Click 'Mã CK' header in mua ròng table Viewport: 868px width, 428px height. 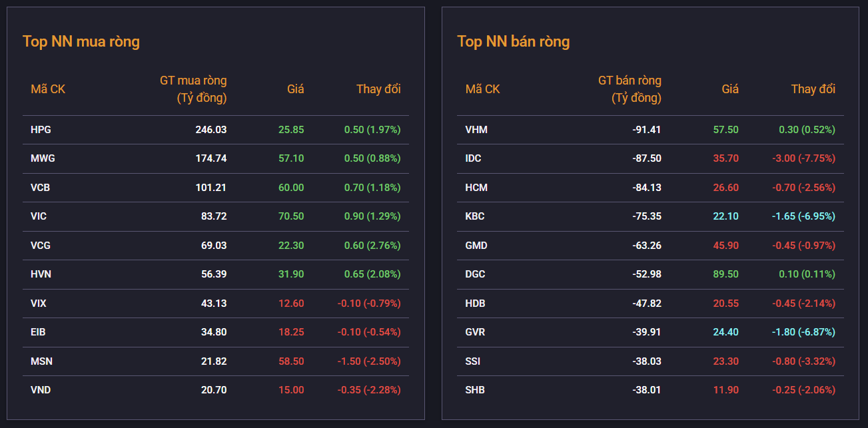click(48, 89)
